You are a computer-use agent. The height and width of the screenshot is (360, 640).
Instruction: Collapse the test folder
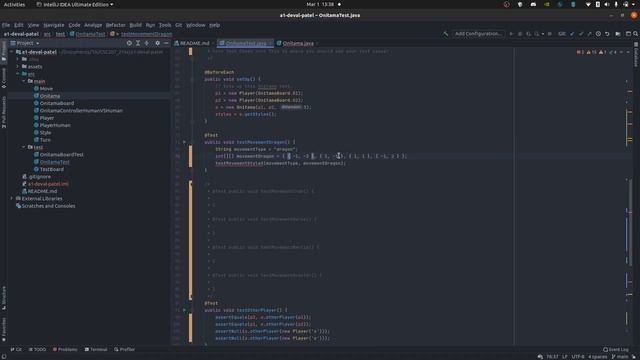click(24, 147)
